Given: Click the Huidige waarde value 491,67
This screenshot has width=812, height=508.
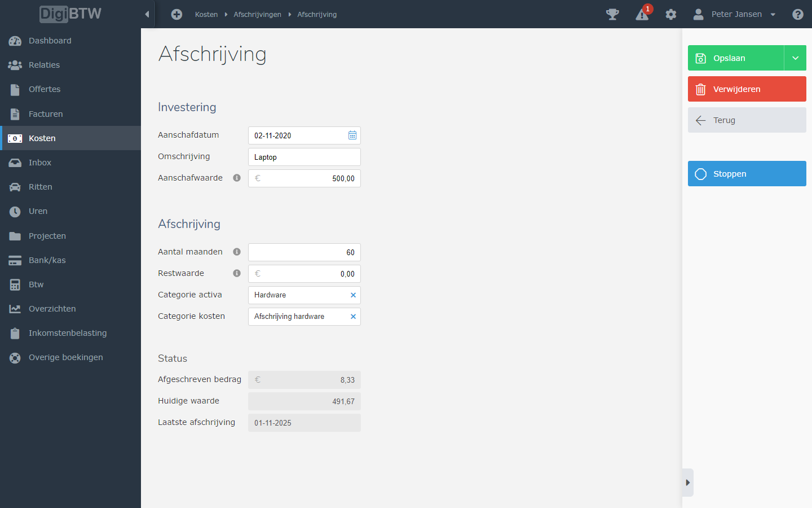Looking at the screenshot, I should [304, 401].
